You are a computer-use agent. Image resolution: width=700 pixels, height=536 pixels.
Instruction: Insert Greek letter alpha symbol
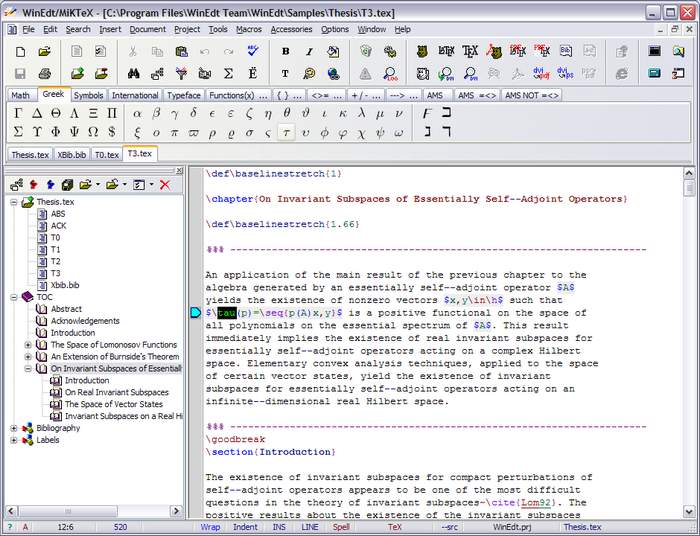pos(137,113)
